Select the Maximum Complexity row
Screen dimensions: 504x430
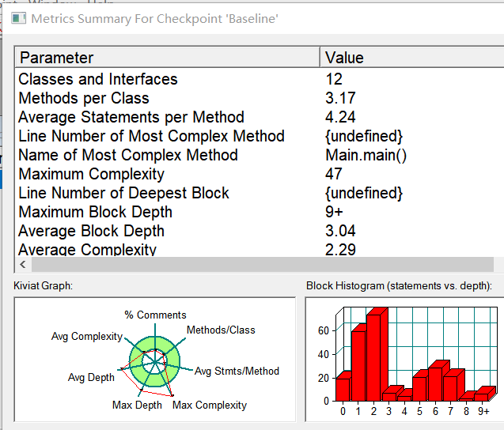coord(260,174)
